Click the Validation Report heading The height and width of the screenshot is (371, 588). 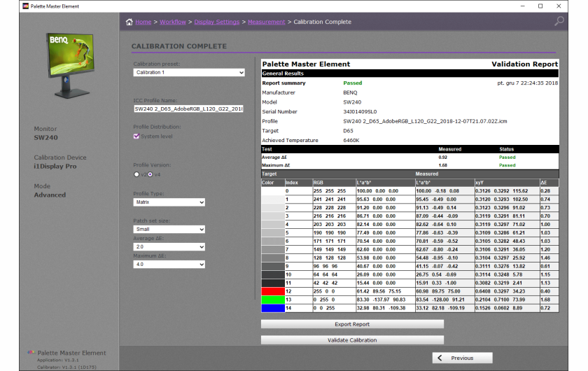tap(524, 64)
